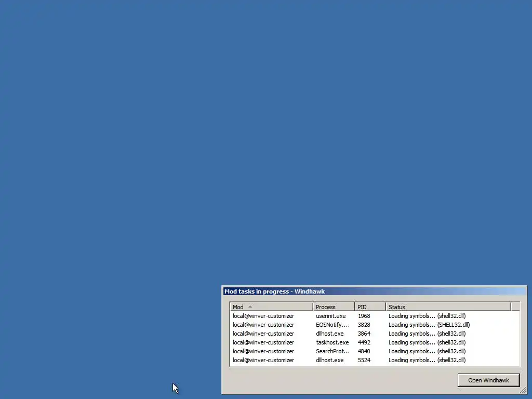Click PID 3828 cell

[x=364, y=325]
